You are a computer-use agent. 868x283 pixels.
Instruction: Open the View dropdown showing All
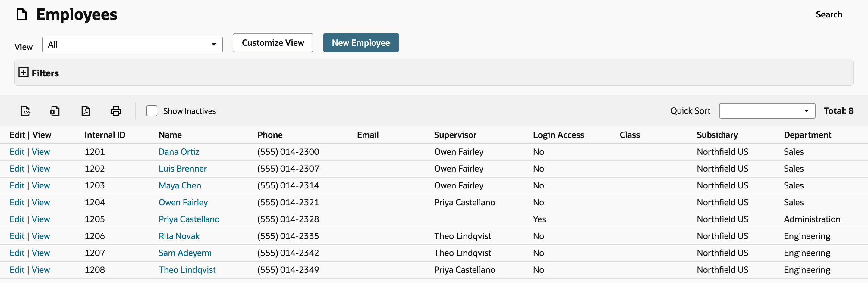[x=132, y=45]
